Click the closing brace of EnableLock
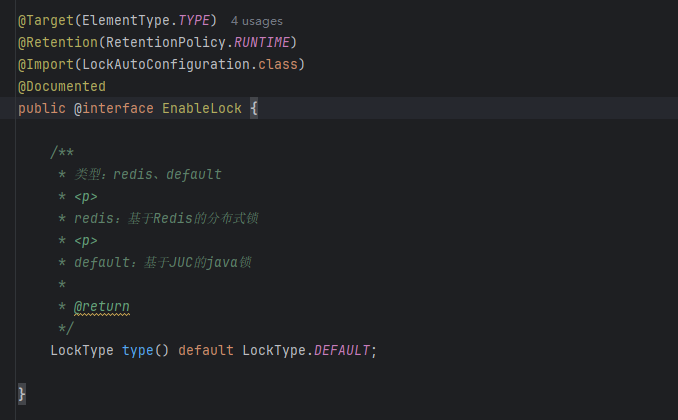 coord(22,394)
